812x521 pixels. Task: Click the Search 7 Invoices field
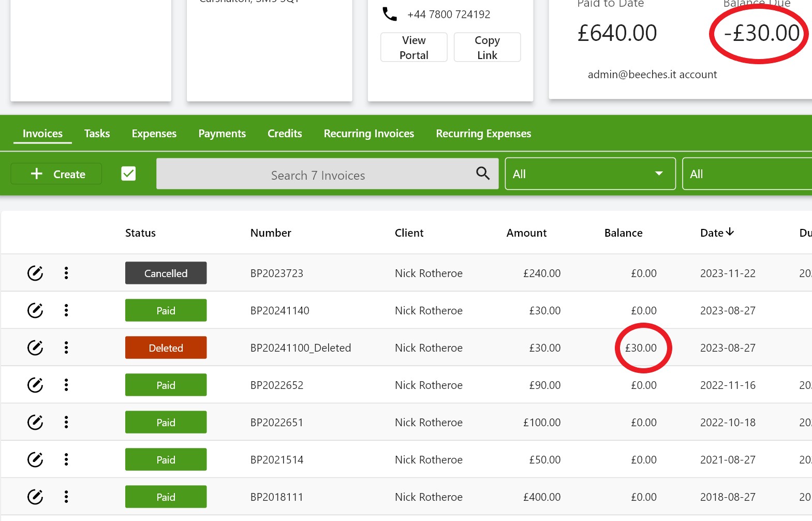click(x=327, y=173)
